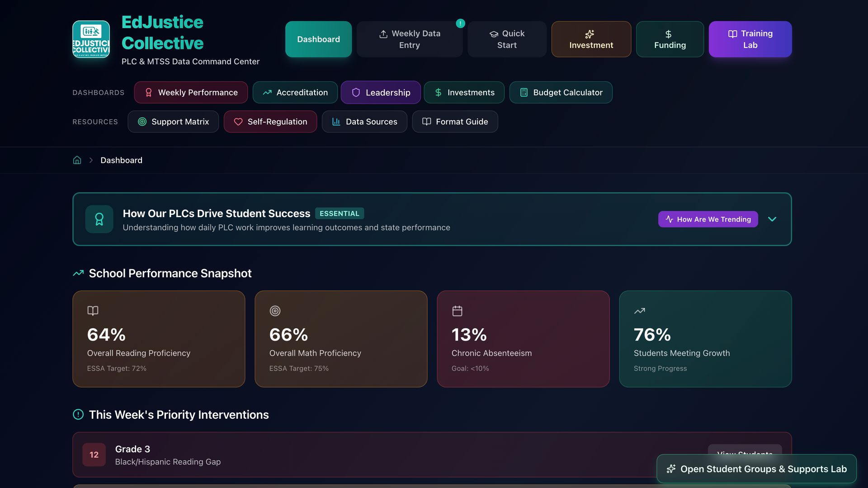Click the home icon in breadcrumb

click(x=77, y=160)
